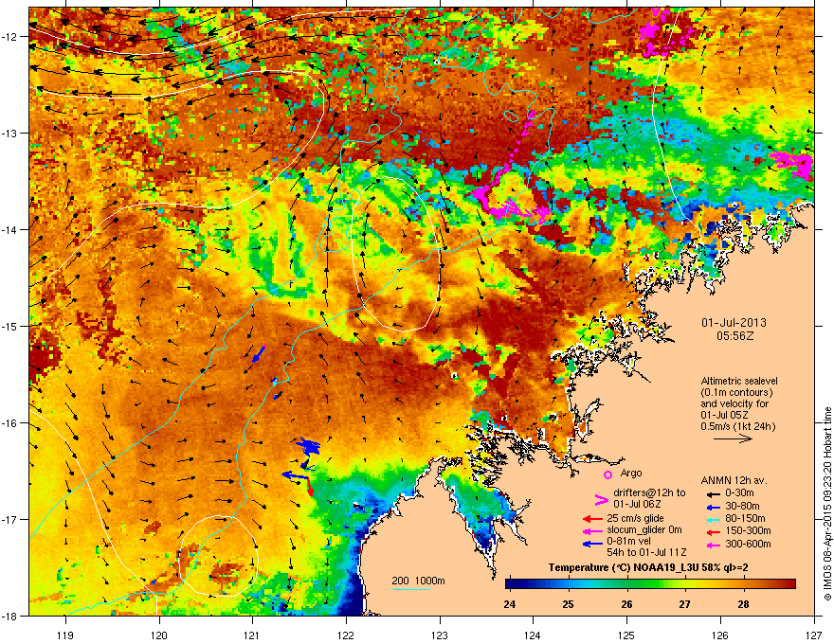Viewport: 834px width, 644px height.
Task: Click the '300-600m' depth label
Action: click(748, 544)
